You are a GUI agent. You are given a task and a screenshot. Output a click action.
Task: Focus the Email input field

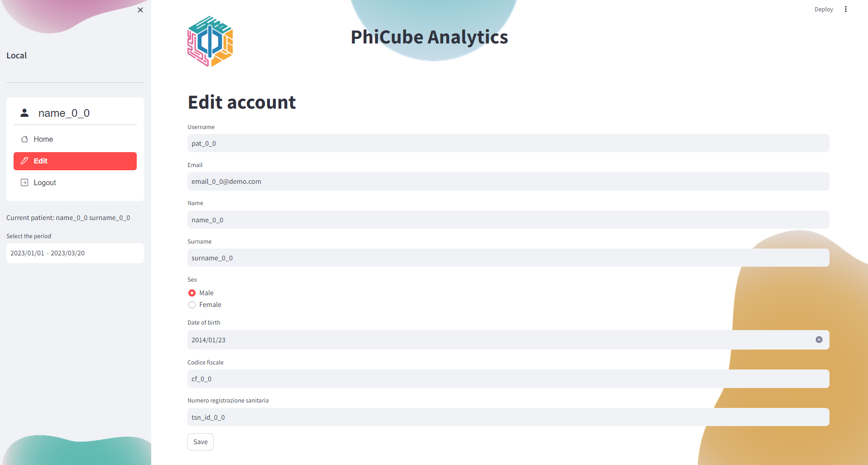[508, 181]
